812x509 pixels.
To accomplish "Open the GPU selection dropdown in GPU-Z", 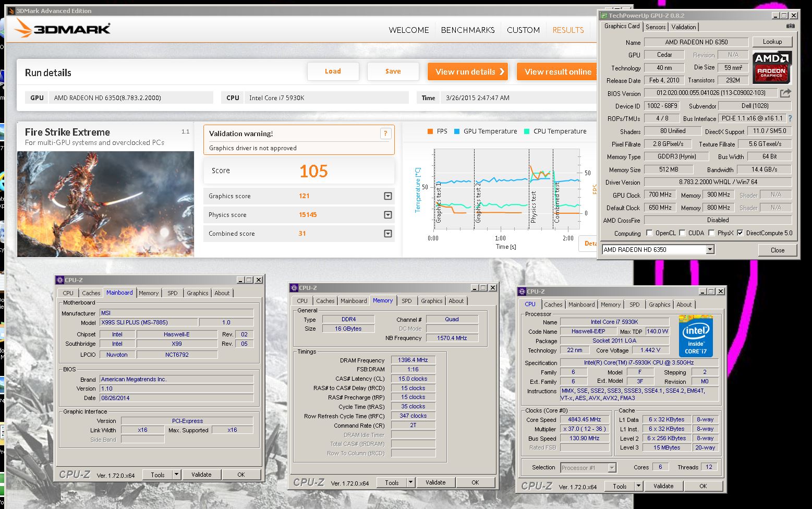I will click(710, 250).
